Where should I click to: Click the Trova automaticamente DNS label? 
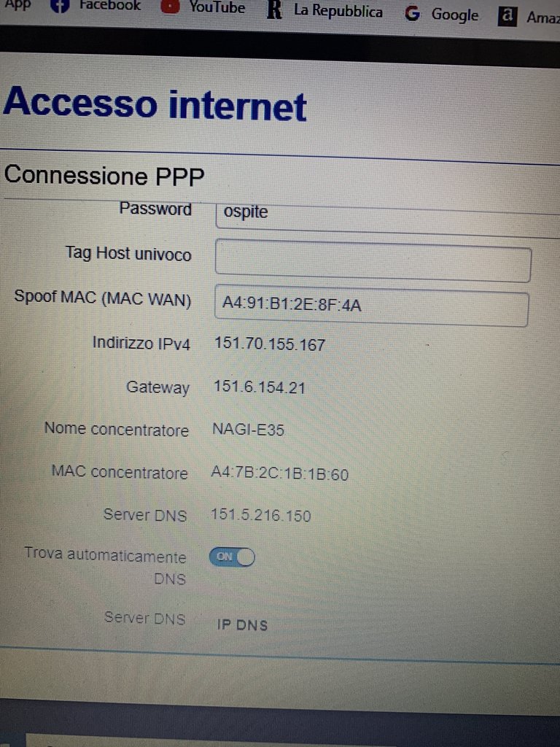pyautogui.click(x=105, y=567)
